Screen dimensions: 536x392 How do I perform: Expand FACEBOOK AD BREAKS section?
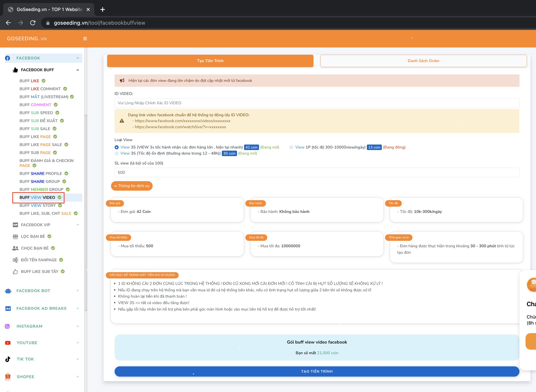(78, 308)
